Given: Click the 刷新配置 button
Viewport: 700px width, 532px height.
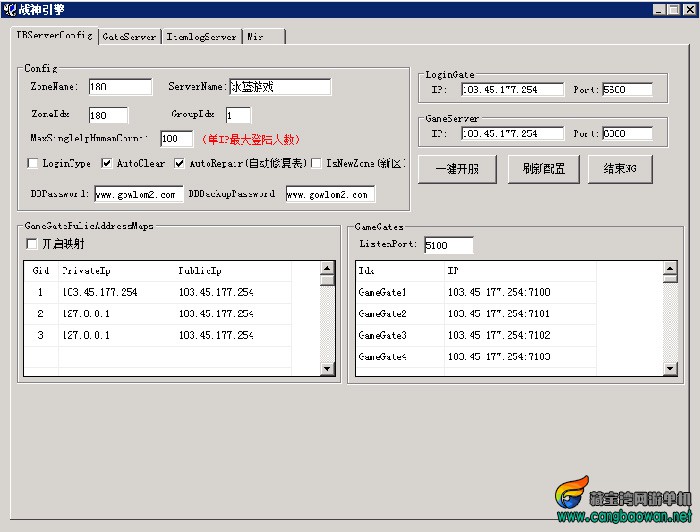Looking at the screenshot, I should coord(543,169).
